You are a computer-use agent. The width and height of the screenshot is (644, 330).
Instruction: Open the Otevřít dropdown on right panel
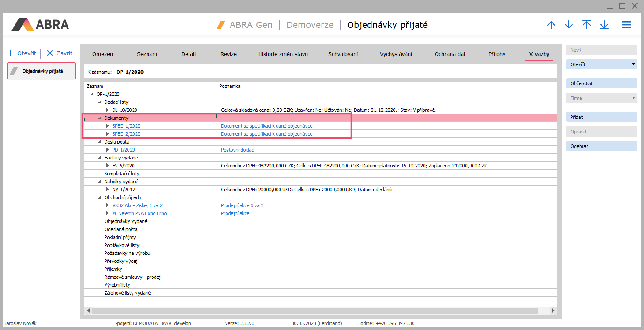pos(634,64)
